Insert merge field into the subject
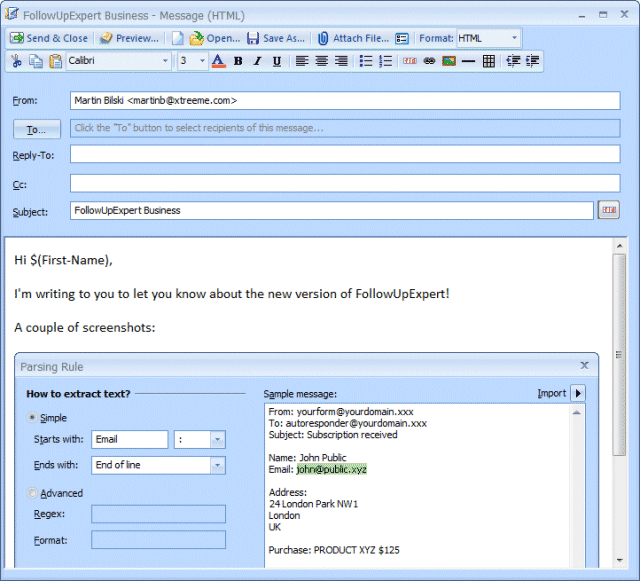Image resolution: width=640 pixels, height=581 pixels. click(x=609, y=210)
